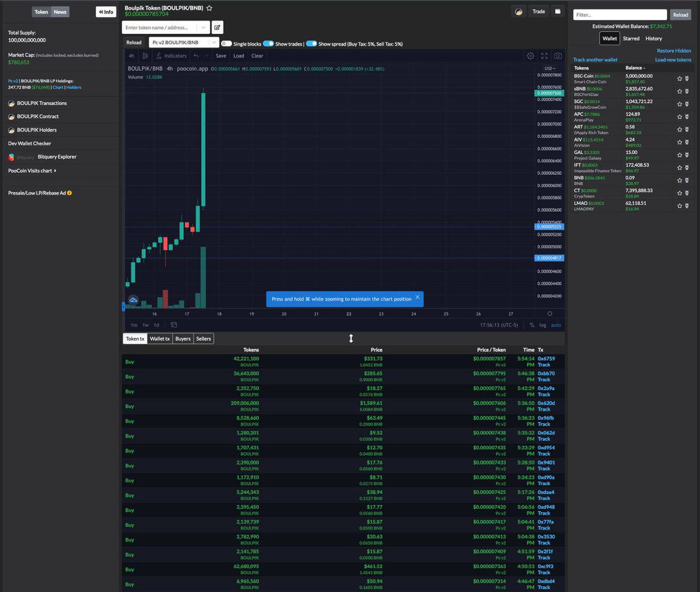Open BOULPIK Transactions link
Image resolution: width=700 pixels, height=592 pixels.
point(42,103)
